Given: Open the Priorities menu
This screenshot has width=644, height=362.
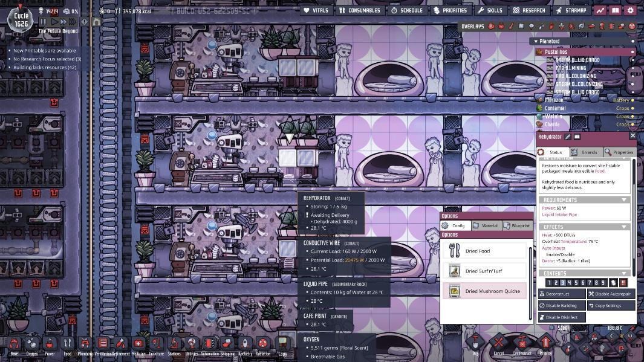Looking at the screenshot, I should tap(450, 10).
